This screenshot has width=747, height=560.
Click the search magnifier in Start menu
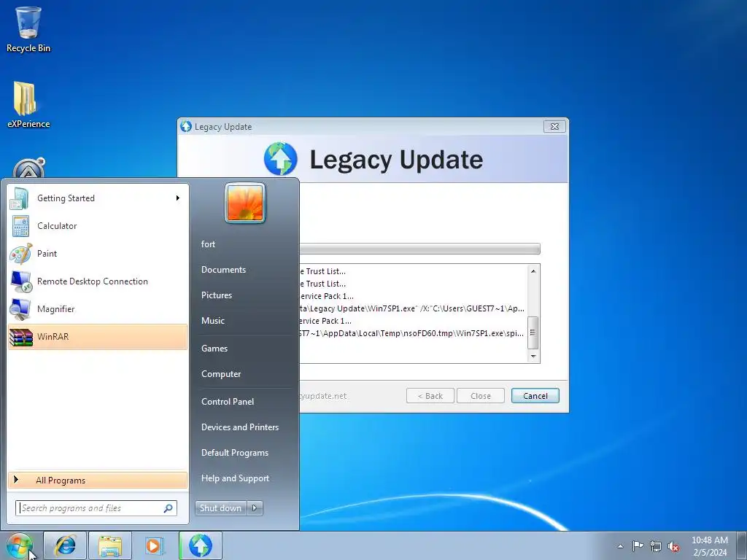[x=169, y=508]
